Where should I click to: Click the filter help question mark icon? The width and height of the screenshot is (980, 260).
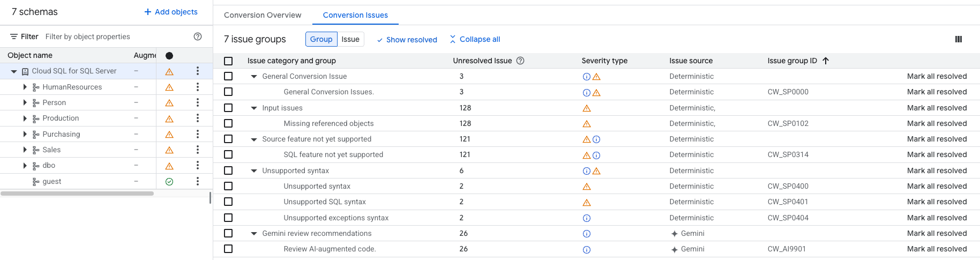198,36
